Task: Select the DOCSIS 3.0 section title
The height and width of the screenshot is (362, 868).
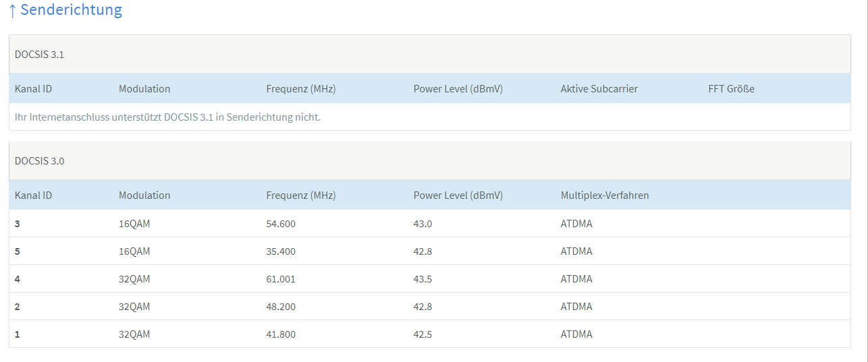Action: coord(39,161)
